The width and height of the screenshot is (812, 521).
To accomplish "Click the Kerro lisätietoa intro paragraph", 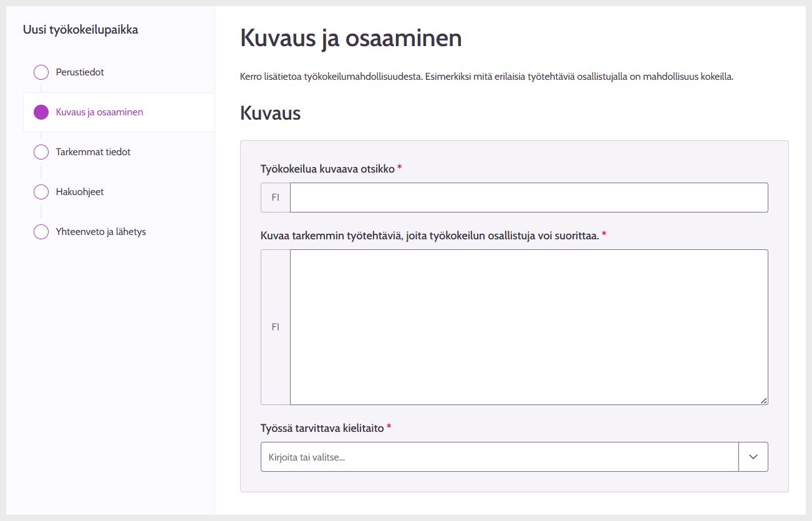I will click(x=486, y=77).
